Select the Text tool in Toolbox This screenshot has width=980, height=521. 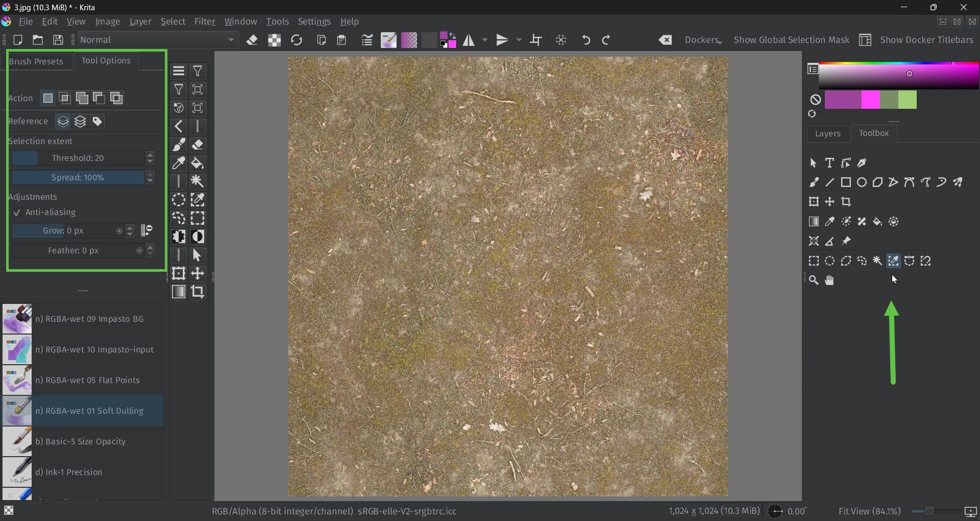[x=829, y=163]
